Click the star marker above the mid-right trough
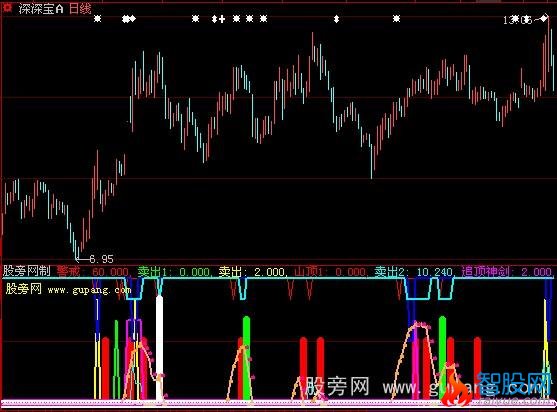This screenshot has width=557, height=412. tap(396, 18)
